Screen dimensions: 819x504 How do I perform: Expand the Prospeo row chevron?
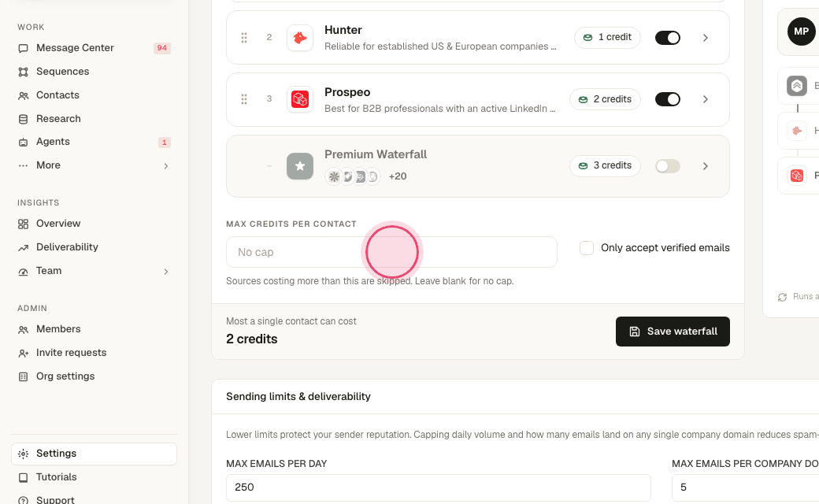[705, 99]
